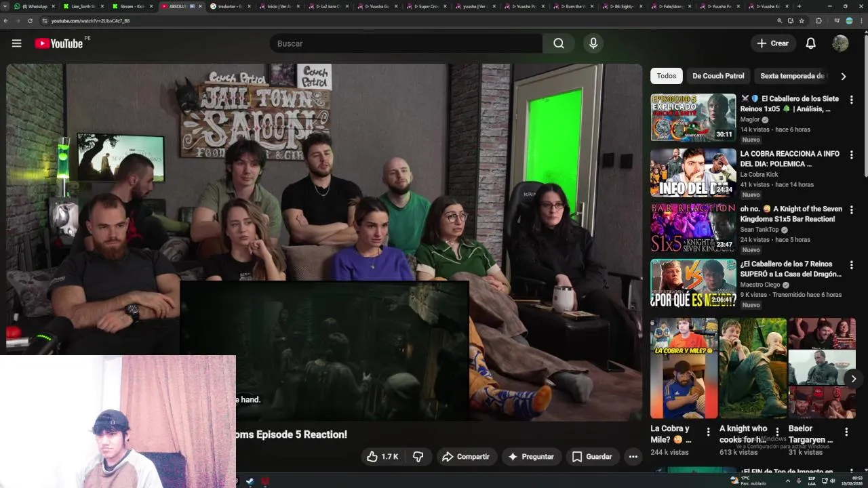Open the Maestro Ciego channel link
The width and height of the screenshot is (868, 488).
point(760,285)
